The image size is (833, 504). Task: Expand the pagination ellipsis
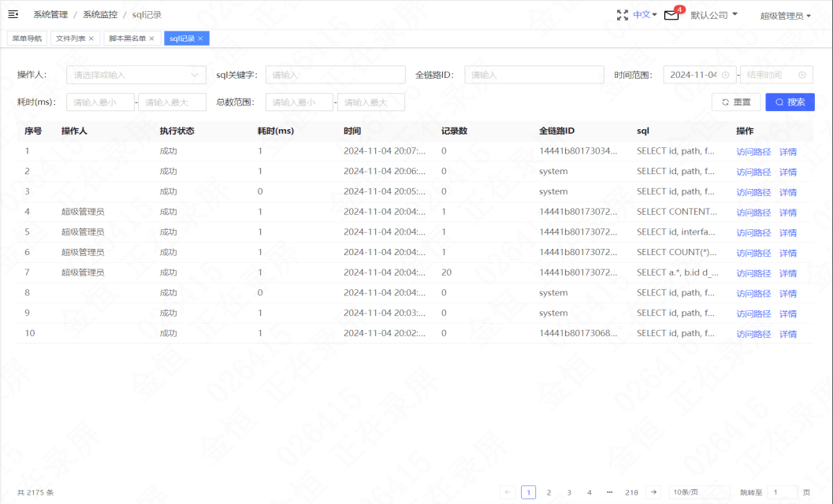coord(609,492)
